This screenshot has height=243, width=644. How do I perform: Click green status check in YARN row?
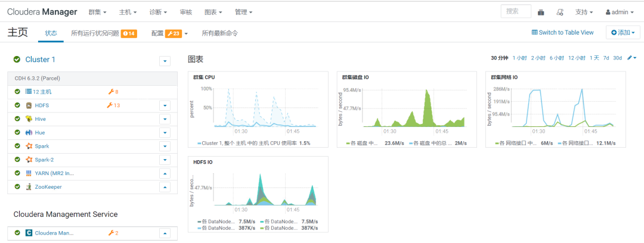click(17, 173)
